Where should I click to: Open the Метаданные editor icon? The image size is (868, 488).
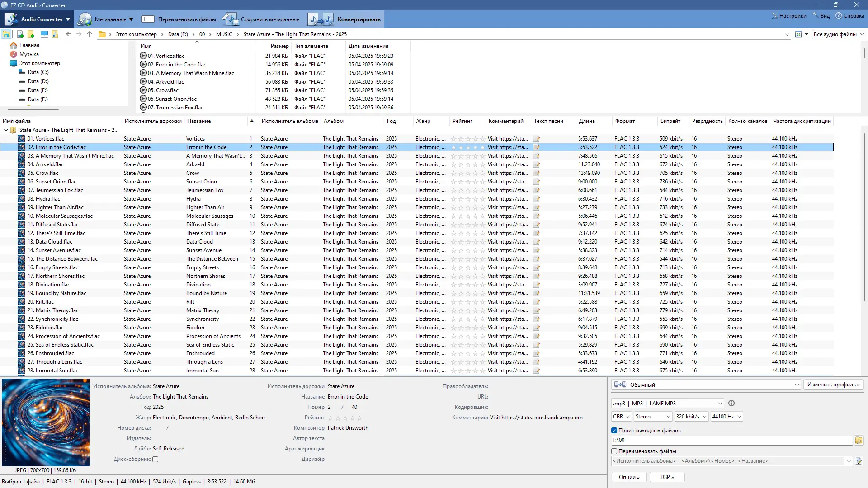(84, 19)
